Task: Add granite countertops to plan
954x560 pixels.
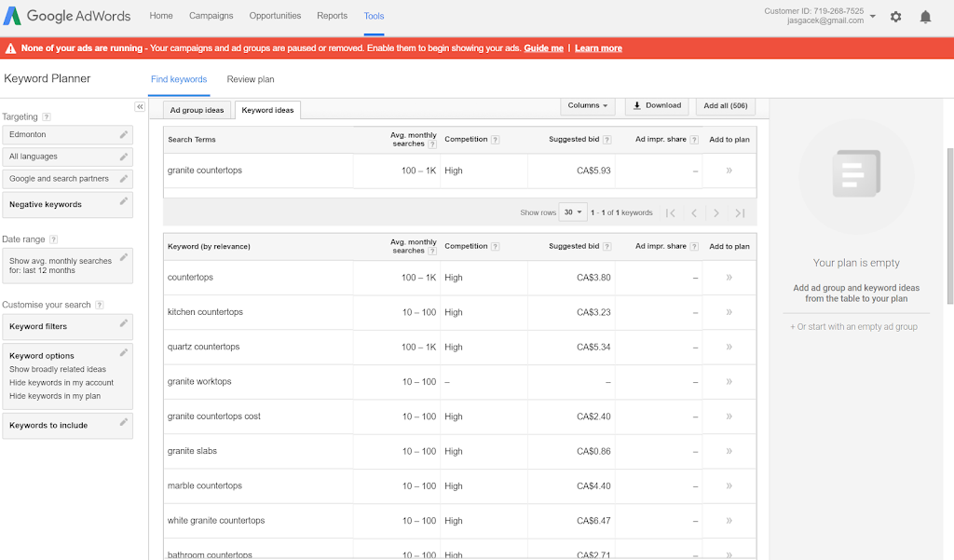Action: tap(729, 171)
